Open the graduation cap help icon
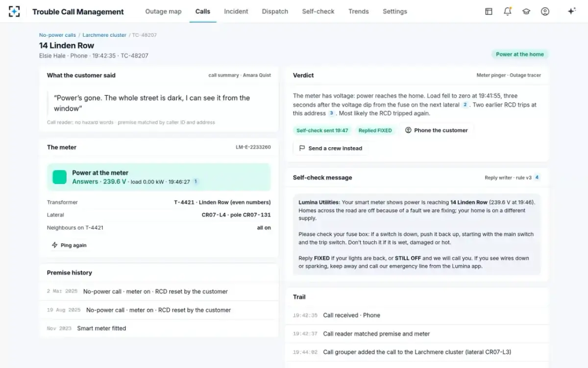The width and height of the screenshot is (588, 368). (x=526, y=11)
